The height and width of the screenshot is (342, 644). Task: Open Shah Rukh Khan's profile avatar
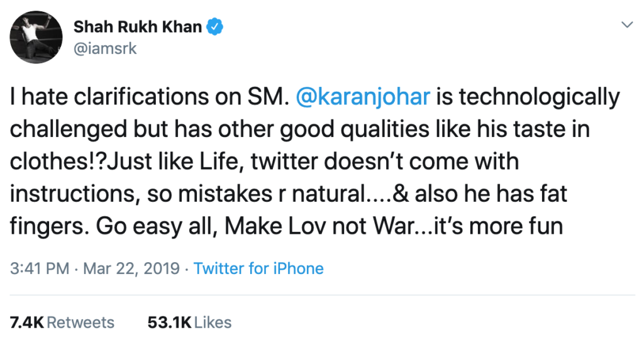pos(36,37)
